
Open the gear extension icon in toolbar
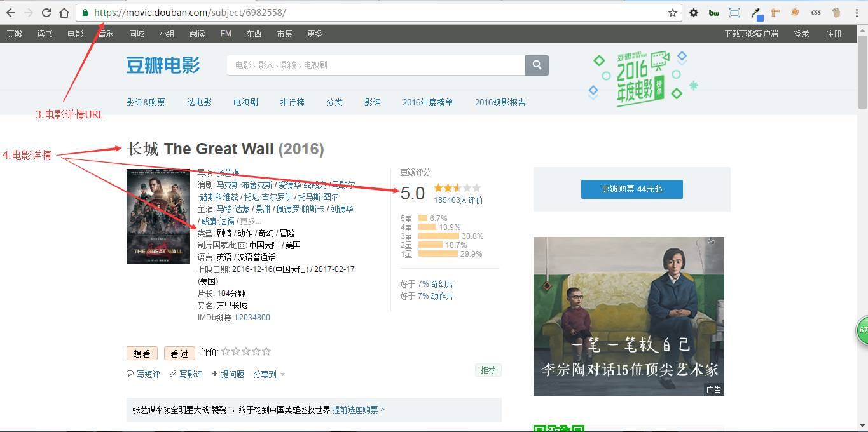point(694,13)
